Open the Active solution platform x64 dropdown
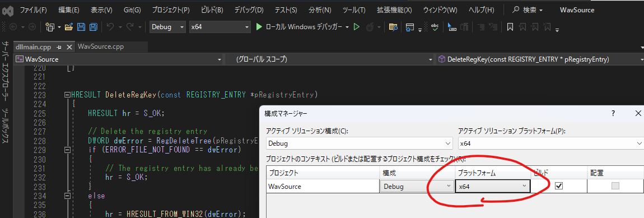This screenshot has width=644, height=218. (x=551, y=143)
